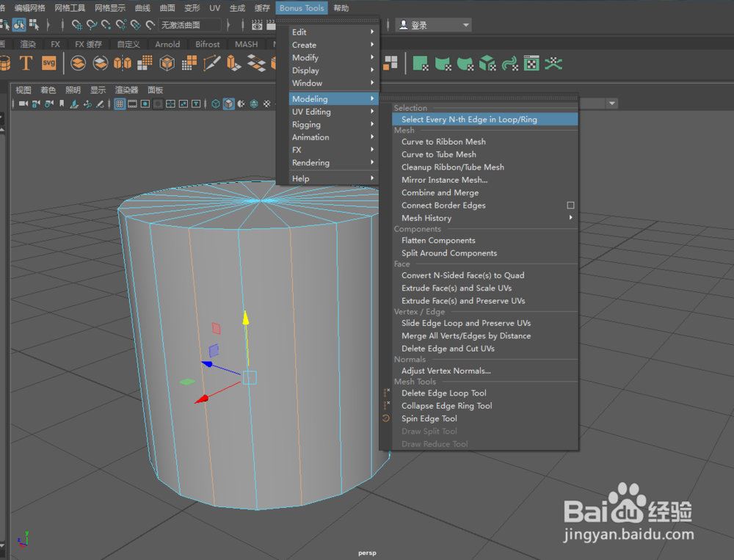Click the live surface magnet icon
Image resolution: width=734 pixels, height=560 pixels.
pyautogui.click(x=150, y=25)
